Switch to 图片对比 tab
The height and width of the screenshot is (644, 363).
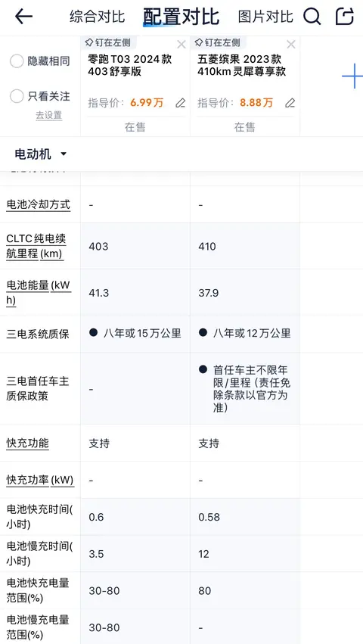point(265,17)
